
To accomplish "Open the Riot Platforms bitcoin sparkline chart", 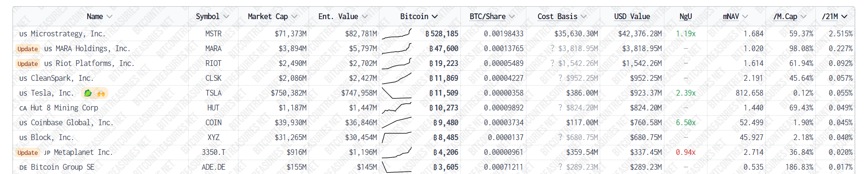I will (x=397, y=63).
